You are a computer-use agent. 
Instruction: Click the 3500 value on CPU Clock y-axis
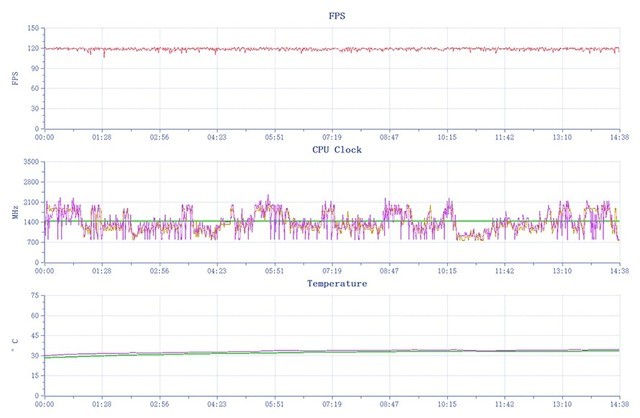[30, 162]
